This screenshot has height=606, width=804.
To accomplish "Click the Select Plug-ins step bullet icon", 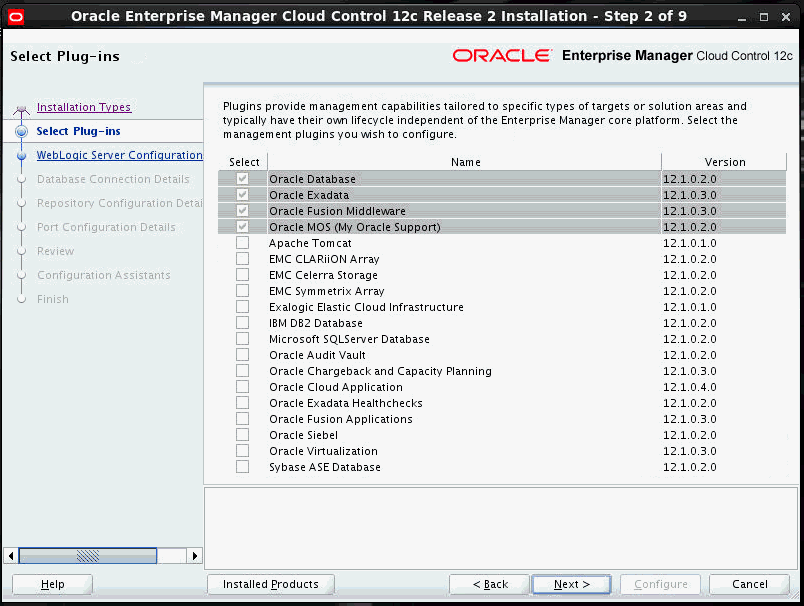I will coord(21,132).
